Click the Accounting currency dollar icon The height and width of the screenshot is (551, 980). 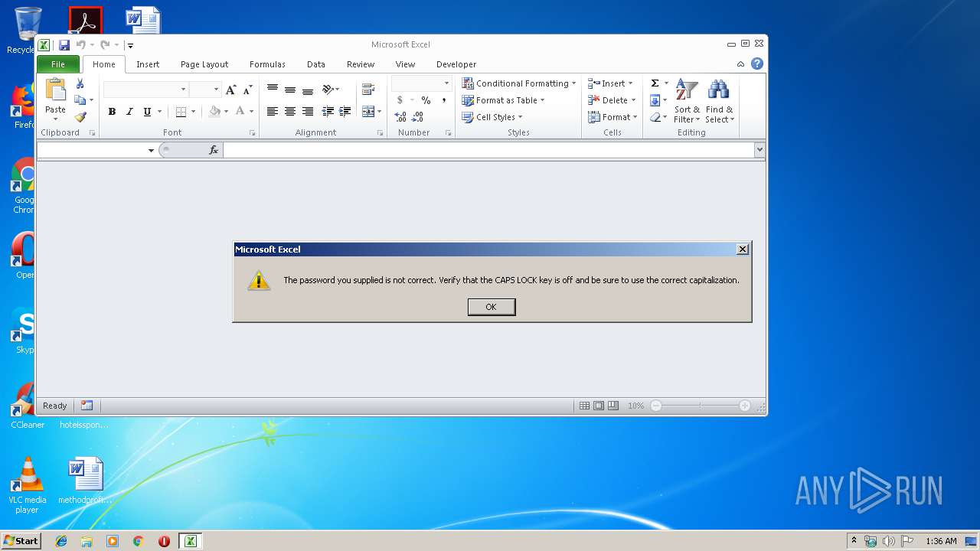coord(400,100)
